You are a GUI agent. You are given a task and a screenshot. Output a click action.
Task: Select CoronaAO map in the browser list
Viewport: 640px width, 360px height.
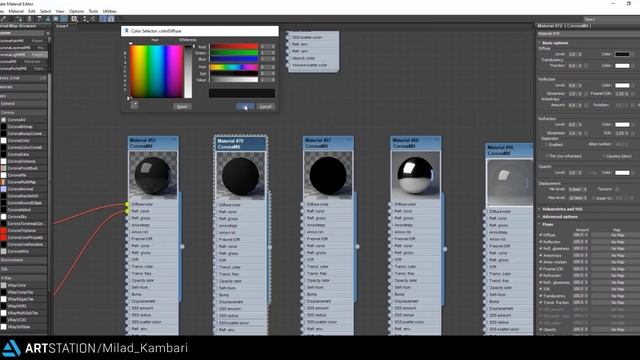click(x=24, y=120)
